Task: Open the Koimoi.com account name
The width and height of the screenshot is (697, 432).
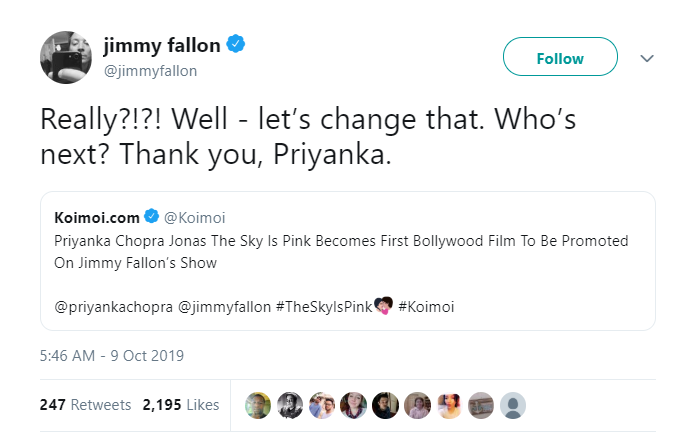Action: tap(97, 215)
